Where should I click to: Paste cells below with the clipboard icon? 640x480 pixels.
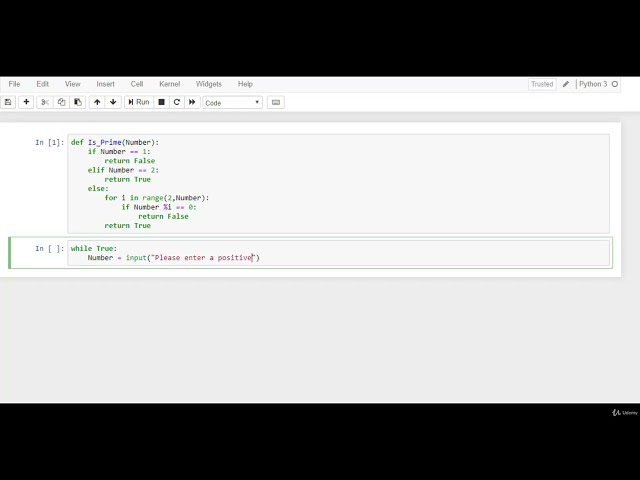(x=78, y=102)
